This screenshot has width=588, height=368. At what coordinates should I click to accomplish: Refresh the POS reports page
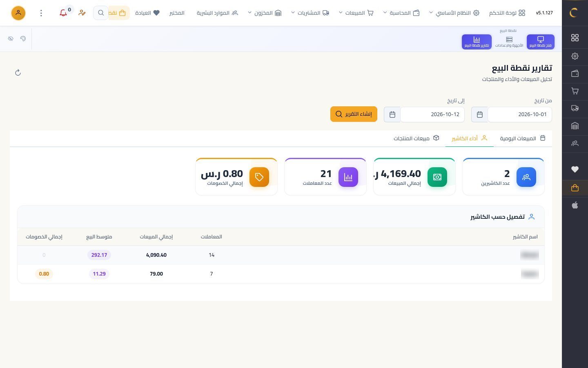[18, 73]
